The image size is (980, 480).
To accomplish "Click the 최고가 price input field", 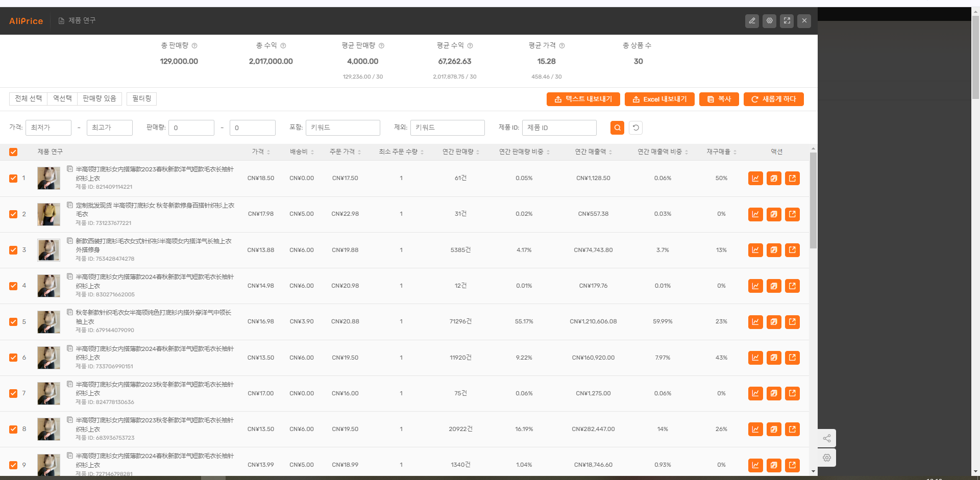I will pyautogui.click(x=110, y=128).
